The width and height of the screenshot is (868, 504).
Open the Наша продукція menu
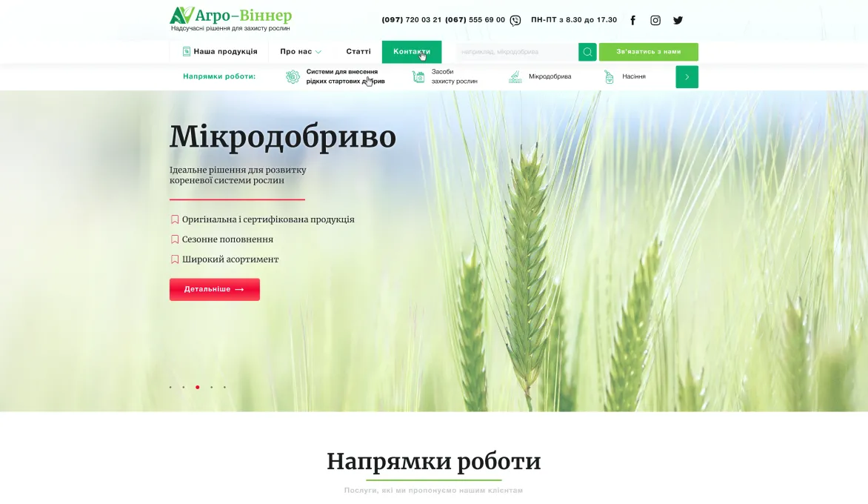pos(220,51)
